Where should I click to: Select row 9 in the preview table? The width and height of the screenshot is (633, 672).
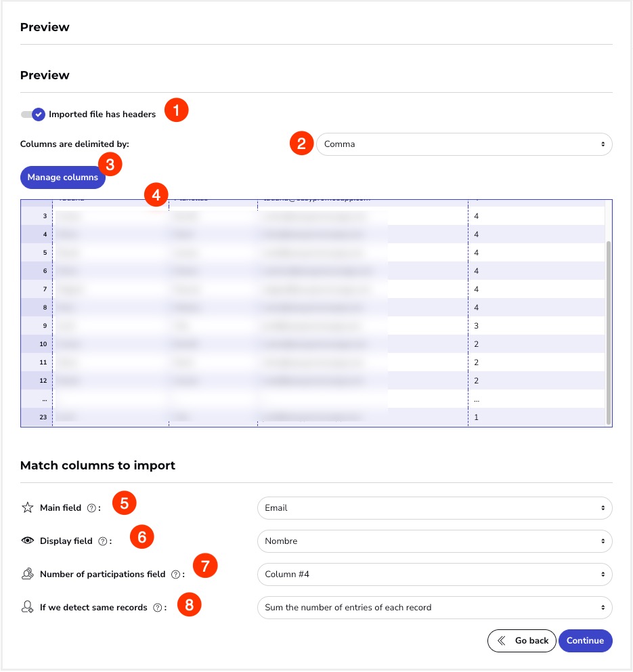click(x=313, y=326)
